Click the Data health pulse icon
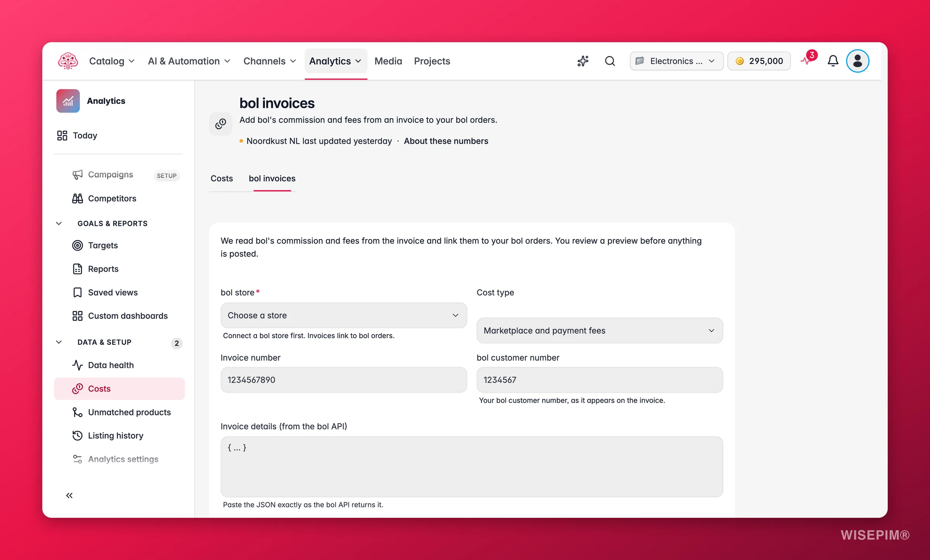 point(77,365)
